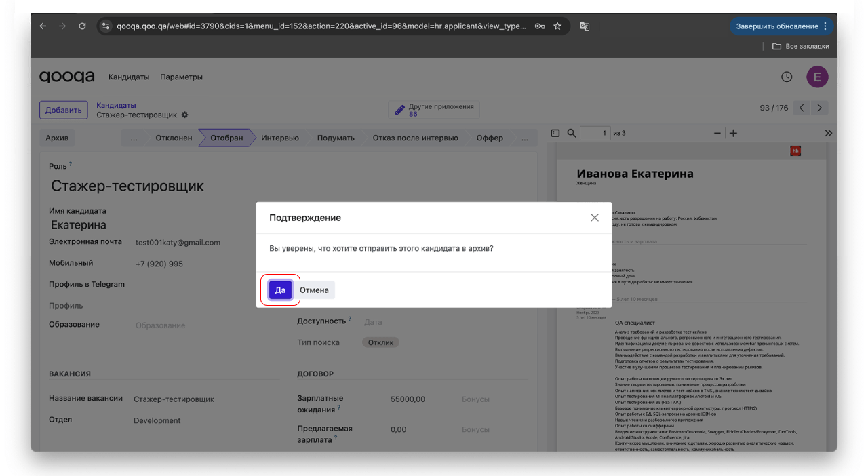Click Завершить обновление button
This screenshot has width=868, height=476.
click(x=781, y=26)
